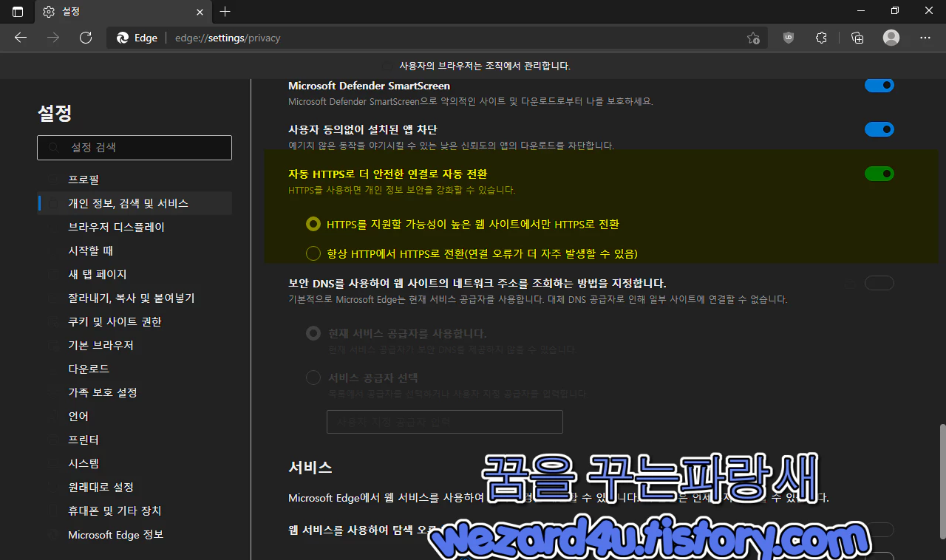The image size is (946, 560).
Task: Select 항상 HTTP에서 HTTPS로 전환 radio option
Action: pyautogui.click(x=313, y=253)
